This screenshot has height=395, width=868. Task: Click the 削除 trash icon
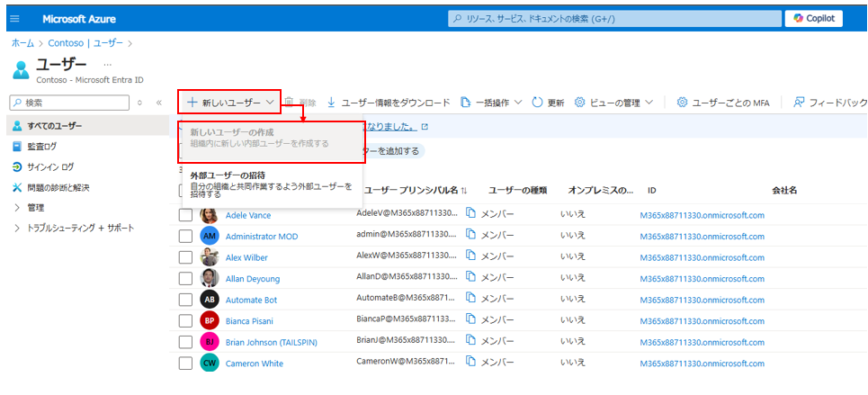(289, 102)
